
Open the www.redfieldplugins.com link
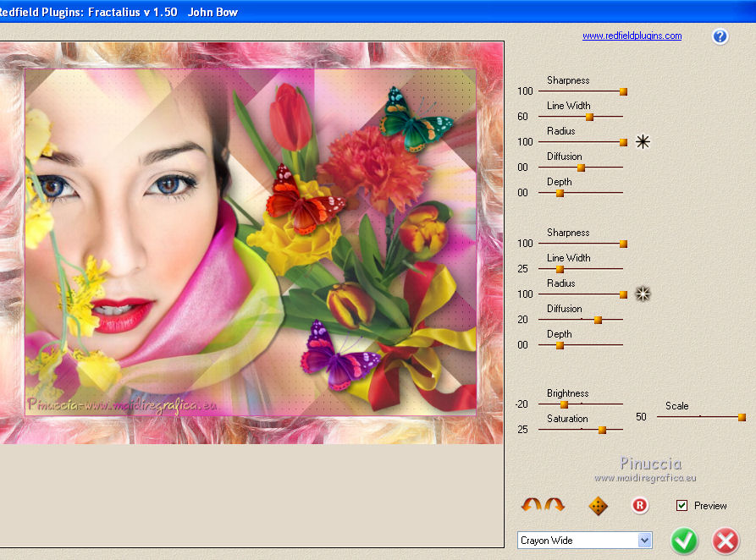click(x=632, y=36)
